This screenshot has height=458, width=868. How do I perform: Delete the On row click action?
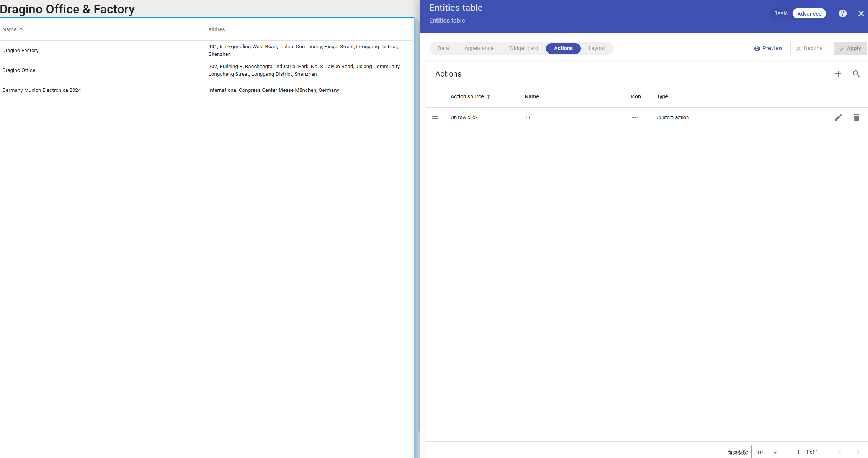tap(856, 117)
